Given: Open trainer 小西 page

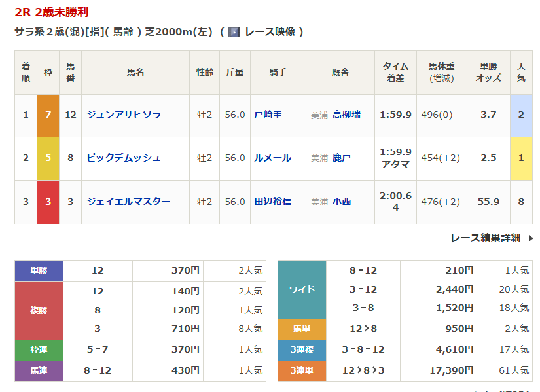Looking at the screenshot, I should click(342, 202).
